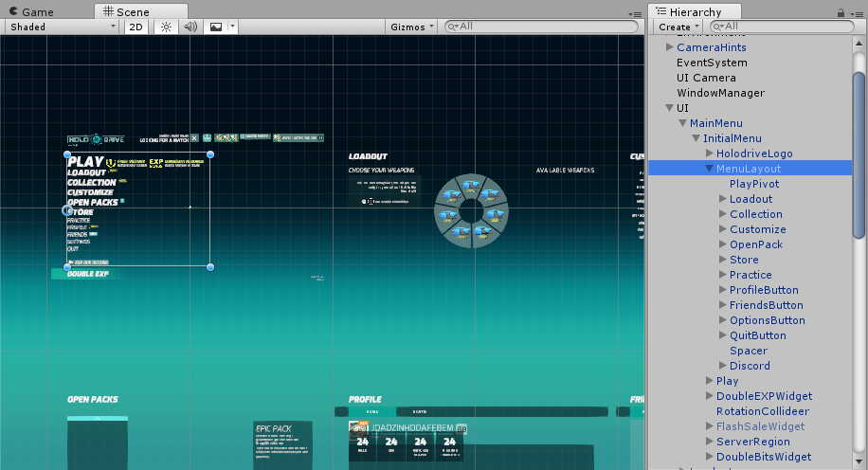Select Spacer in hierarchy

pos(749,351)
